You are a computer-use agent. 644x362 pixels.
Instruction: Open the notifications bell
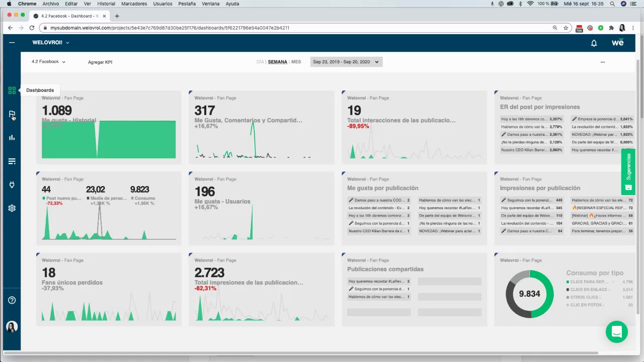pyautogui.click(x=594, y=43)
